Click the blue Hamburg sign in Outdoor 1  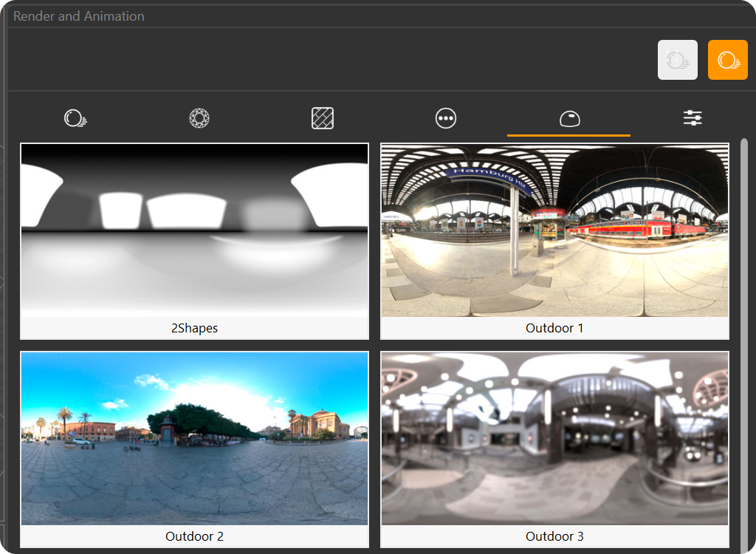coord(487,178)
